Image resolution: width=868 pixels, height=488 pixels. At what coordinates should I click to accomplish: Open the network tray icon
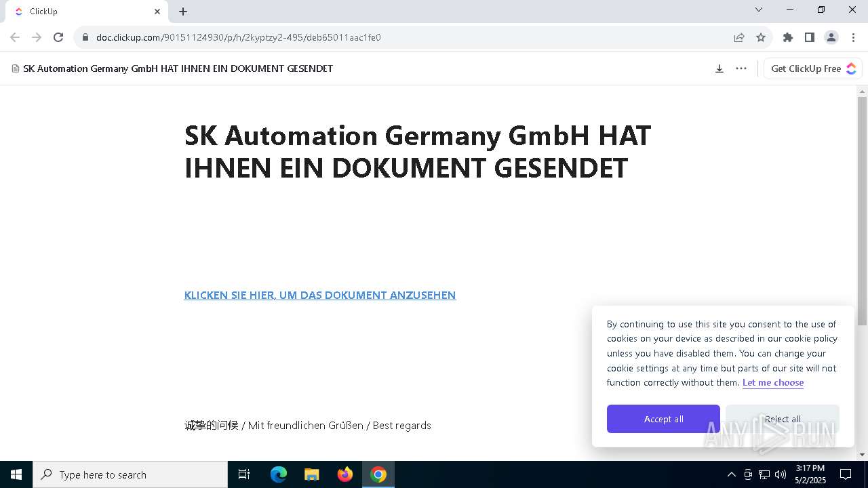pos(764,474)
